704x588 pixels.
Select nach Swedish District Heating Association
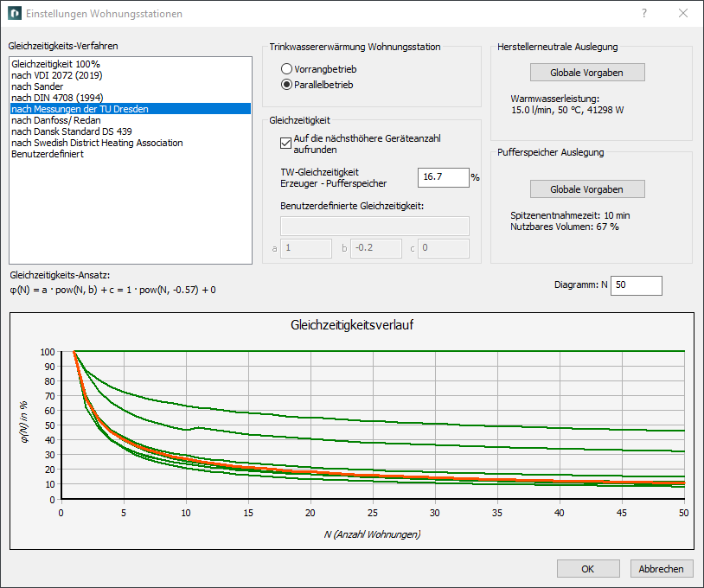click(x=131, y=143)
